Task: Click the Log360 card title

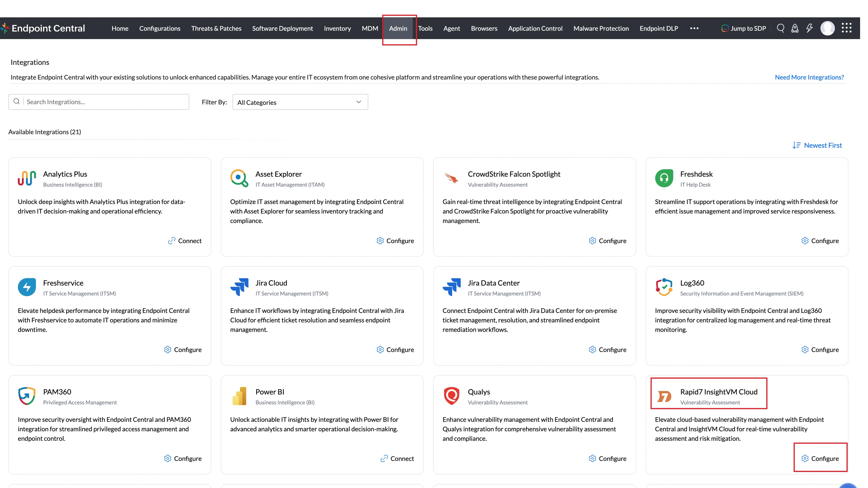Action: (x=692, y=283)
